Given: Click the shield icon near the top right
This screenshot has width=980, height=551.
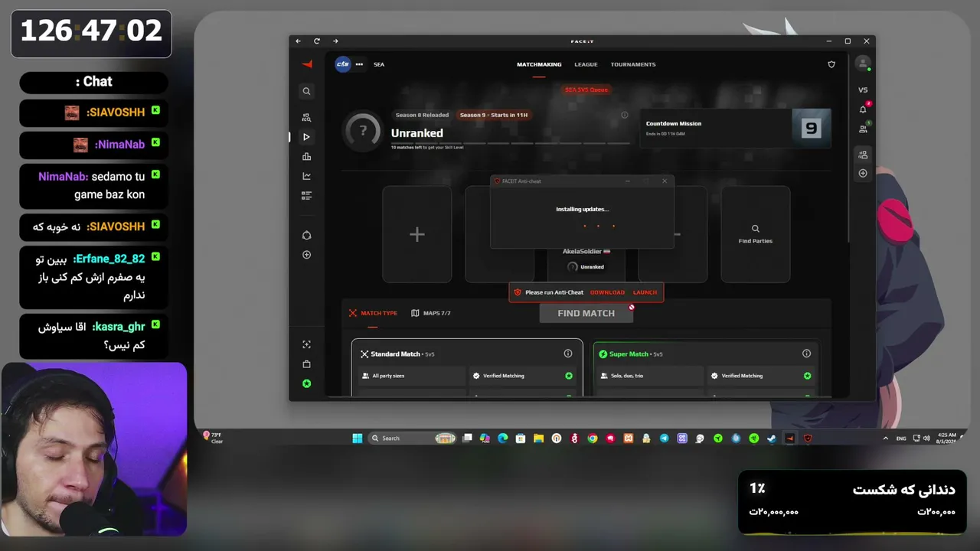Looking at the screenshot, I should pyautogui.click(x=831, y=64).
